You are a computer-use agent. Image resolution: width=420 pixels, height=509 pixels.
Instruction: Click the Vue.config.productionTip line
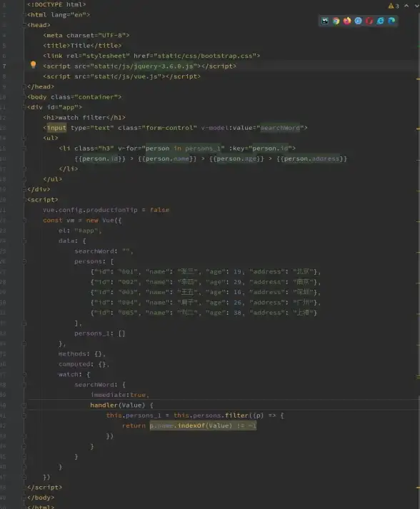click(x=106, y=210)
